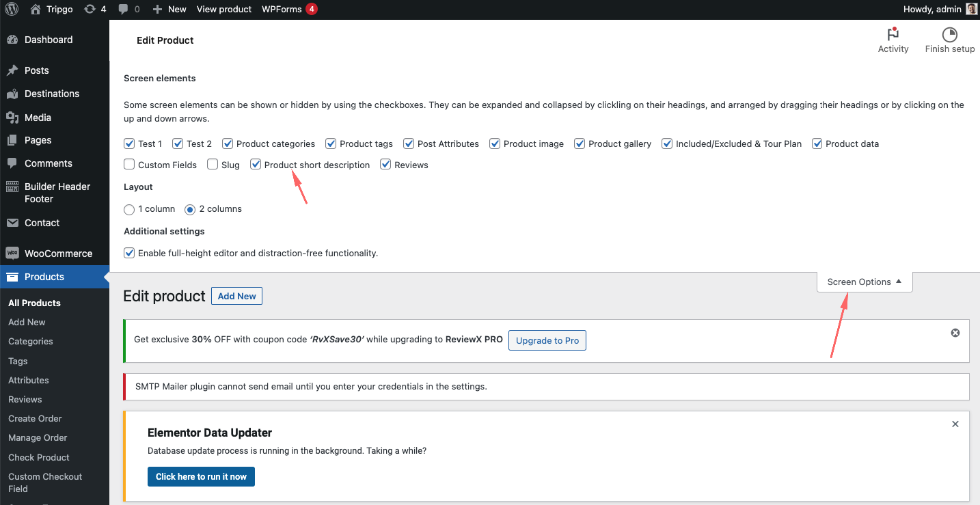The image size is (980, 505).
Task: Click the Upgrade to Pro button
Action: (x=547, y=340)
